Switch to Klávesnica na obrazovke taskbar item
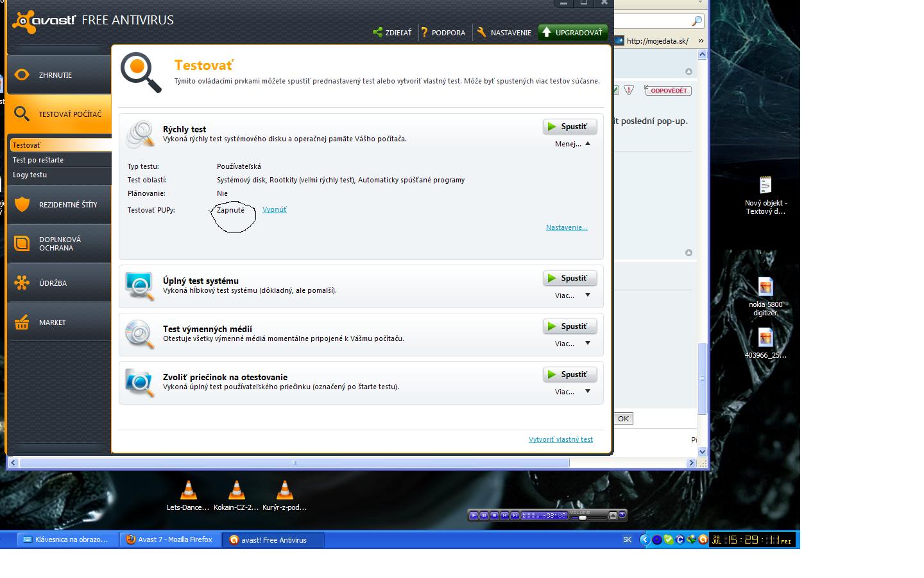The width and height of the screenshot is (924, 578). 67,540
